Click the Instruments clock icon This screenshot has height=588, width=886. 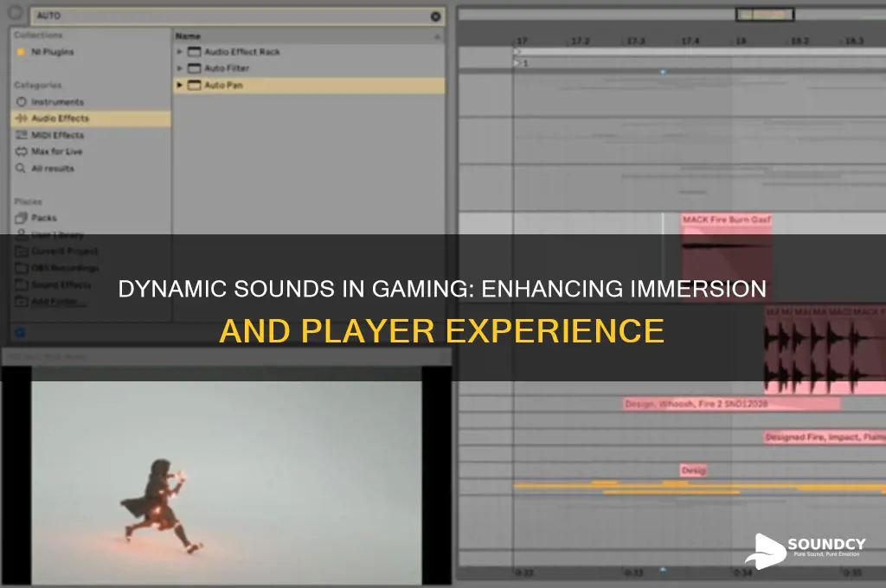pyautogui.click(x=22, y=102)
